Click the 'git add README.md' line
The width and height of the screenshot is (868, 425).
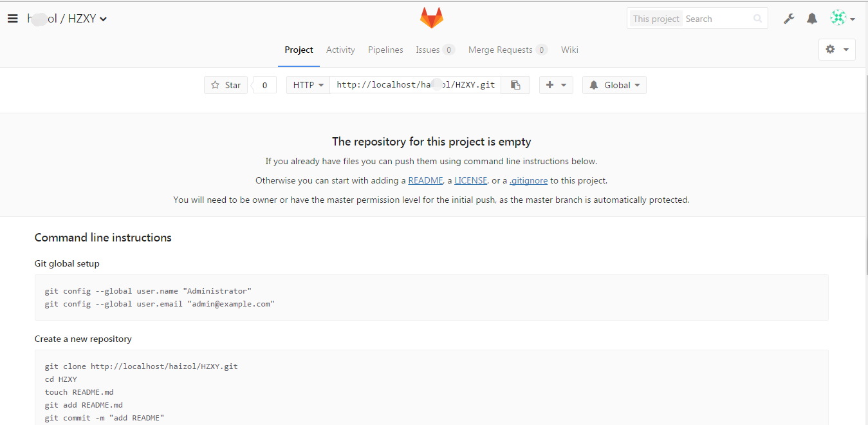click(84, 405)
